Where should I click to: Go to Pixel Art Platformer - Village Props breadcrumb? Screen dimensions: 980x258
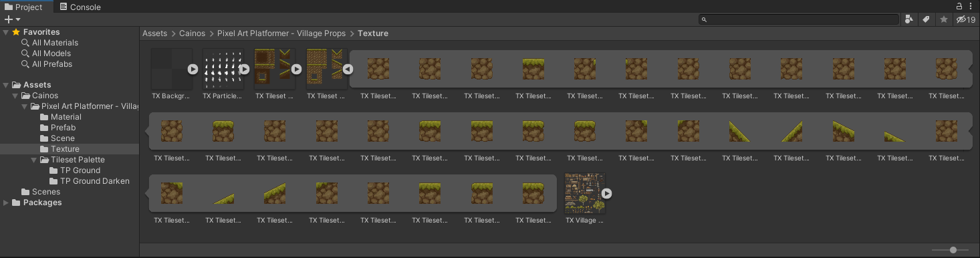281,33
